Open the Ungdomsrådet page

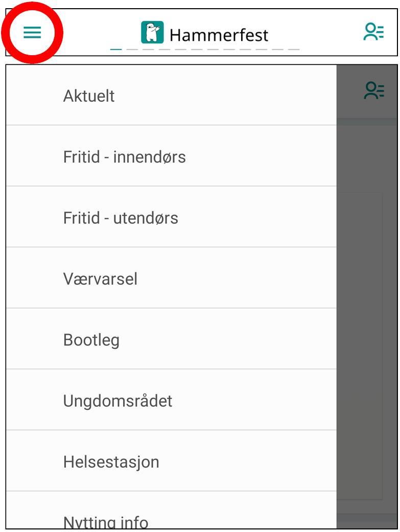tap(171, 400)
